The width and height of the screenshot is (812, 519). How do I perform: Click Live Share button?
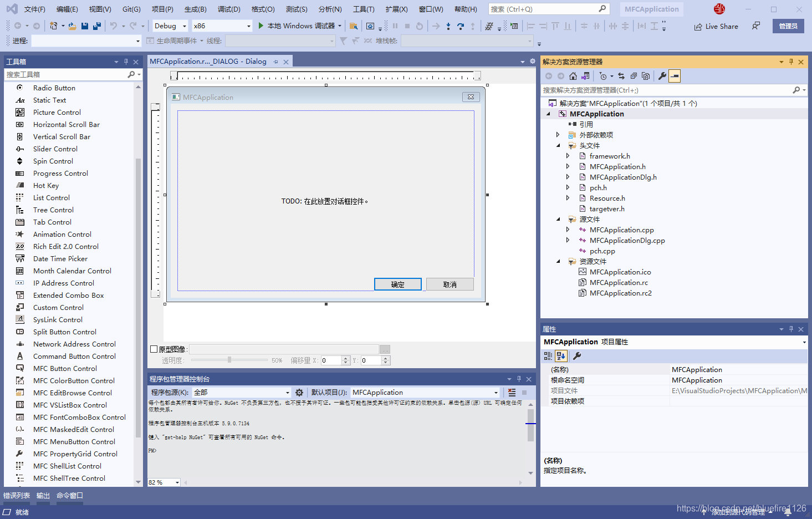(716, 26)
